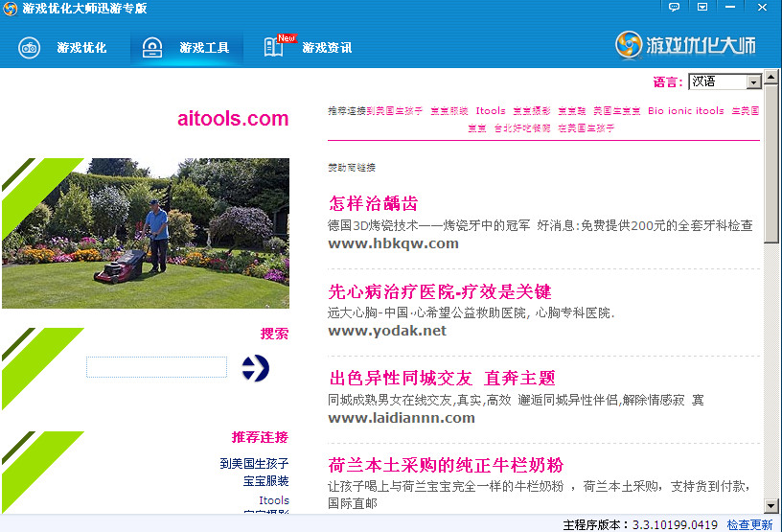Click the 荷兰本土采购的纯正牛栏奶粉 link

446,466
